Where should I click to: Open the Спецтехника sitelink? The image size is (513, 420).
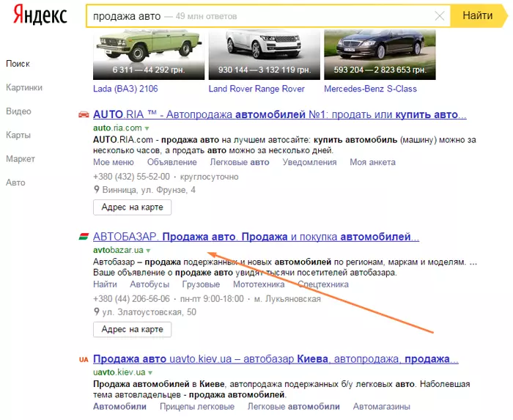323,284
